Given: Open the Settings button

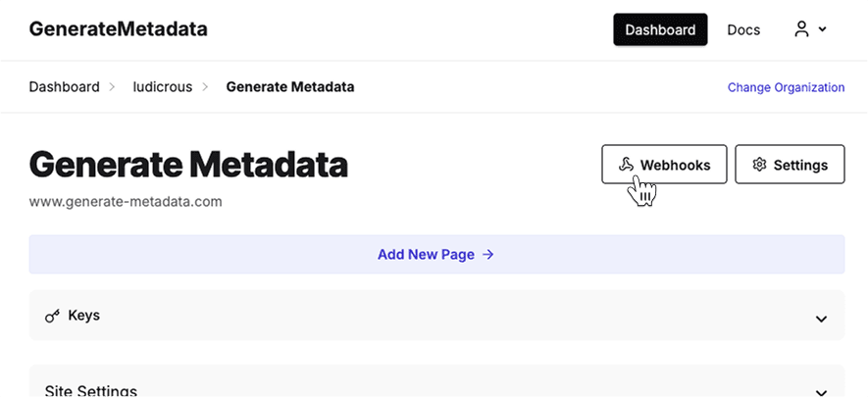Looking at the screenshot, I should tap(790, 165).
